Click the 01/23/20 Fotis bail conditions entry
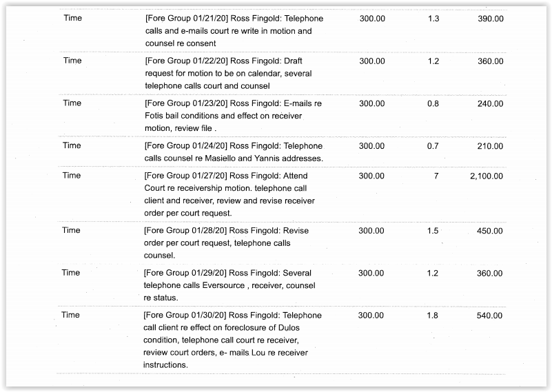The image size is (552, 392). tap(234, 116)
